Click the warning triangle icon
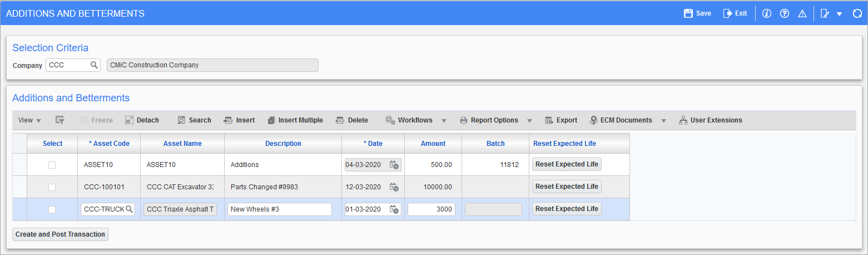 point(802,13)
